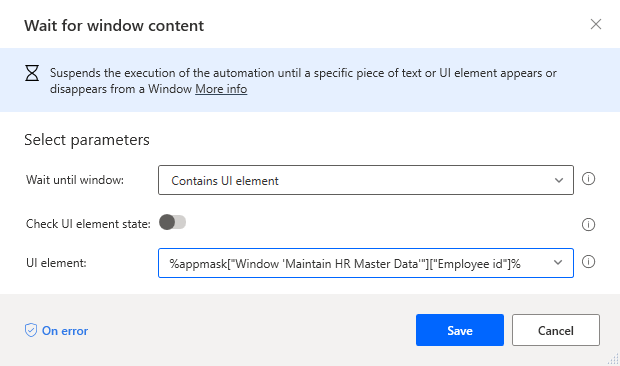Viewport: 620px width, 366px height.
Task: Click the dialog resize grip corner
Action: coord(613,359)
